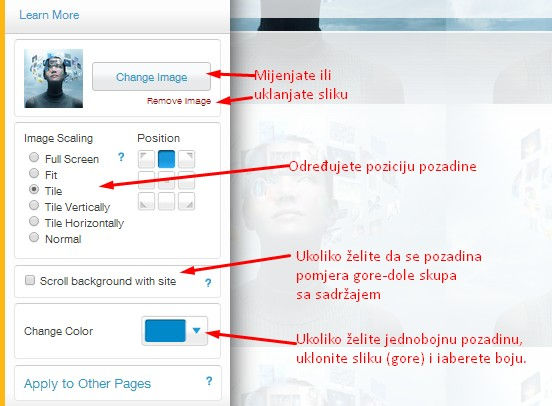Click the blue color swatch

(x=165, y=331)
